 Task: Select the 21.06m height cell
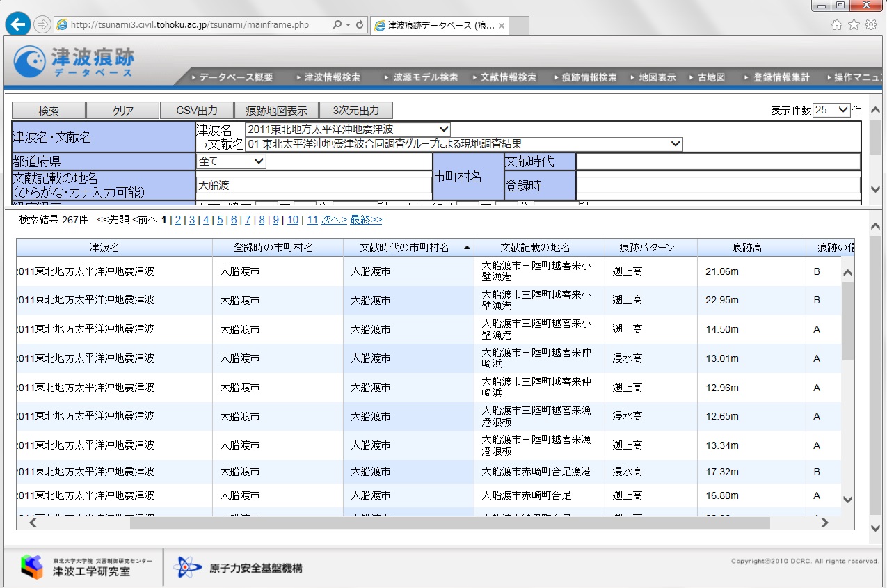click(x=751, y=271)
